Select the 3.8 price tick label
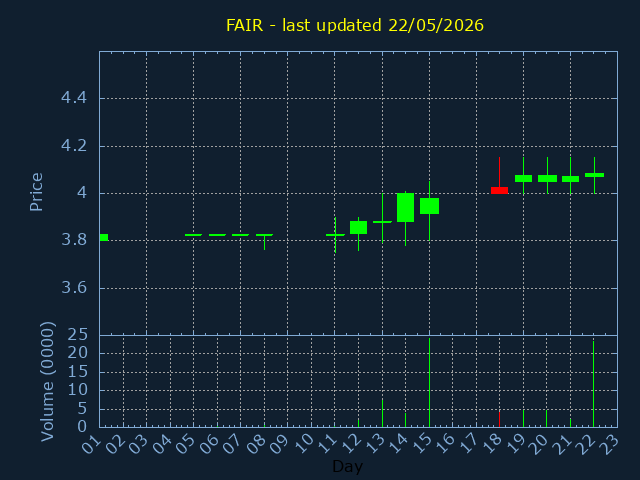640x480 pixels. (74, 240)
